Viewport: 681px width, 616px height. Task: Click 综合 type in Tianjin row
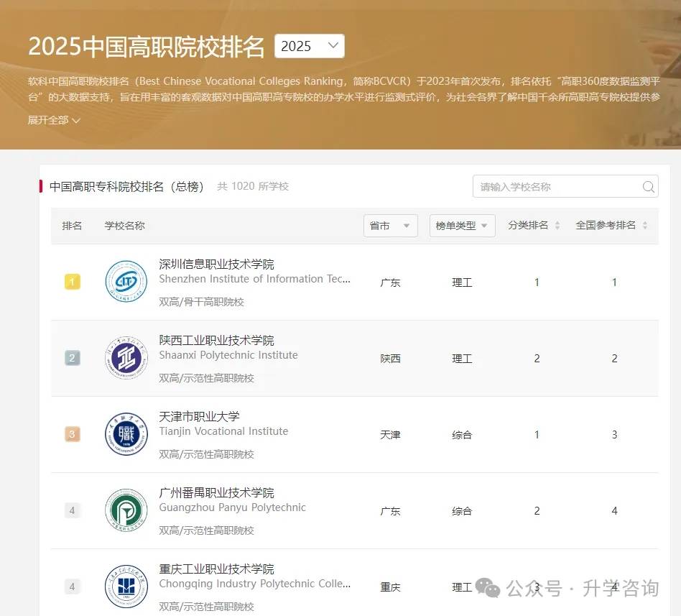(462, 435)
